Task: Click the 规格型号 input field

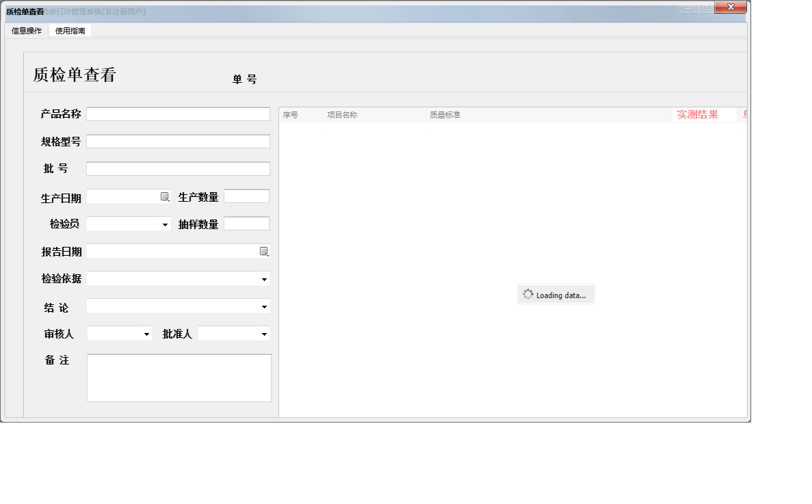Action: [x=178, y=142]
